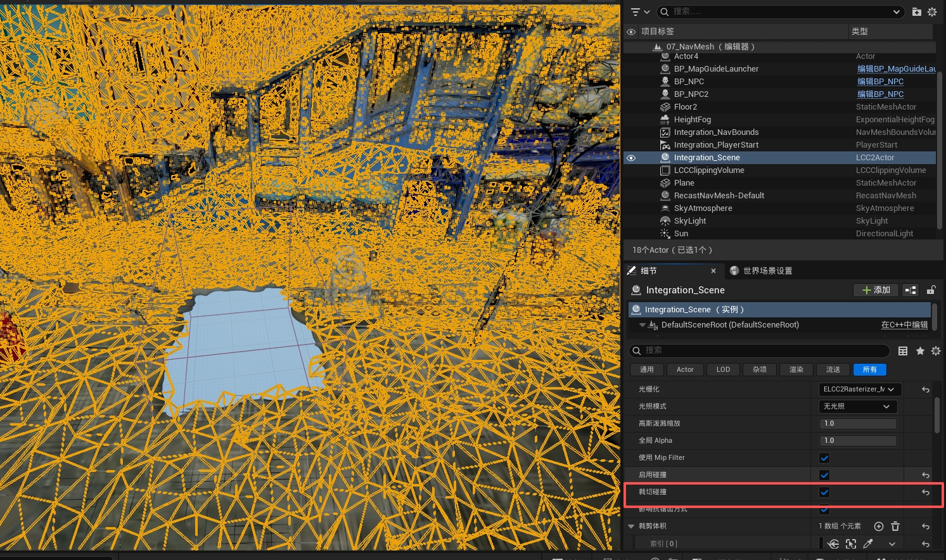Filter details by LOD category
This screenshot has height=560, width=946.
tap(723, 370)
